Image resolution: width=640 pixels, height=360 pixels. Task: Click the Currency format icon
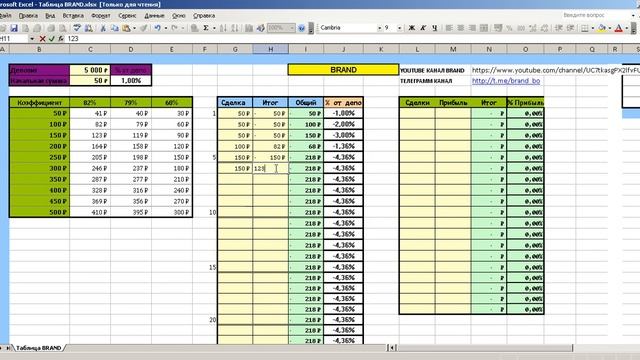pyautogui.click(x=498, y=28)
